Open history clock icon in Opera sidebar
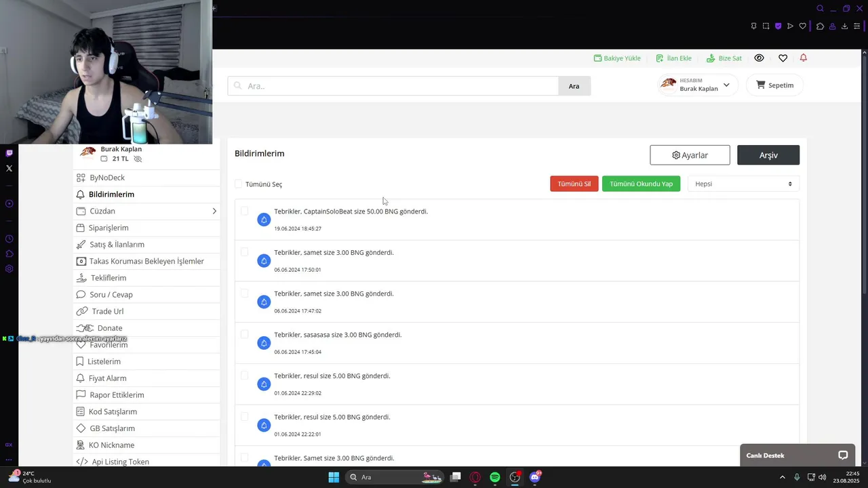The image size is (868, 488). pyautogui.click(x=9, y=239)
